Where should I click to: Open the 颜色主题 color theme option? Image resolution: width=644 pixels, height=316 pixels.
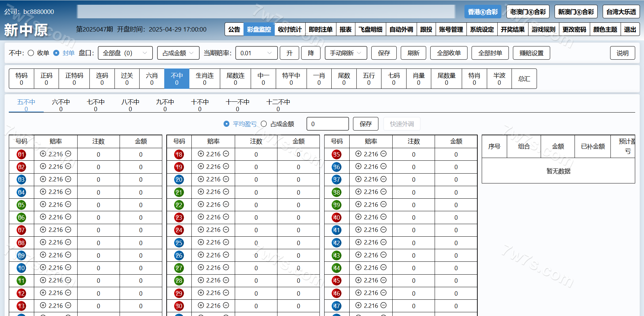[x=605, y=29]
